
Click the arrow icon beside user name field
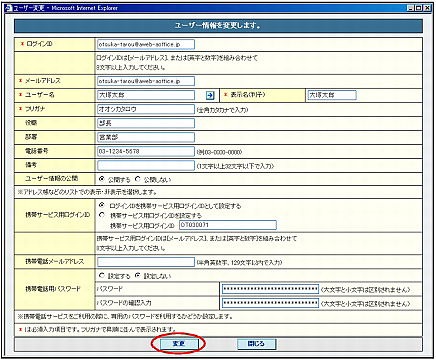[x=210, y=95]
